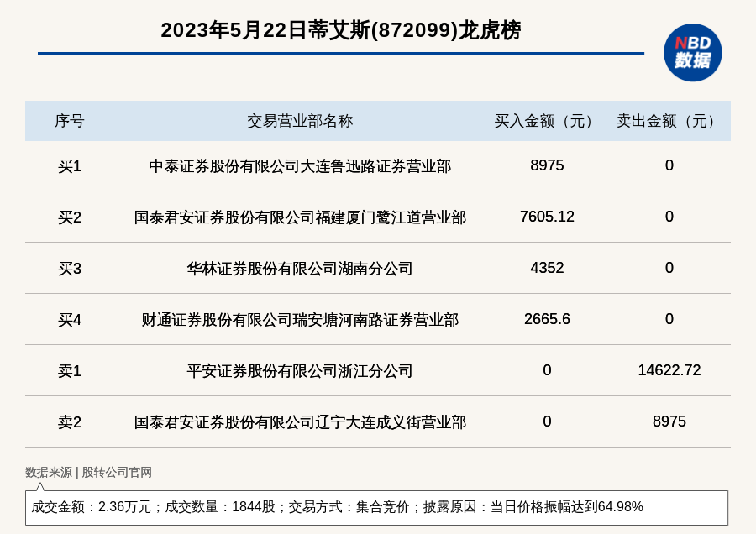
Task: Click the sell amount 0 in 买2 row
Action: coord(669,217)
